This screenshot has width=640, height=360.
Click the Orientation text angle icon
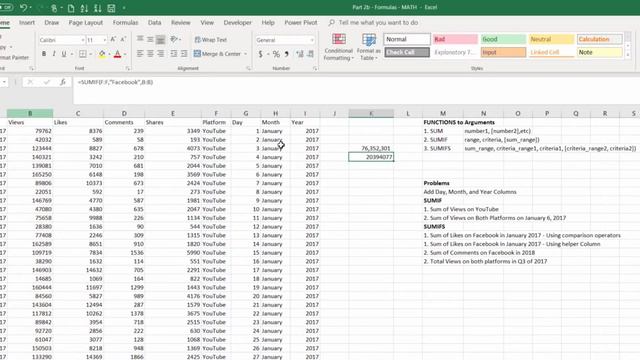coord(175,39)
